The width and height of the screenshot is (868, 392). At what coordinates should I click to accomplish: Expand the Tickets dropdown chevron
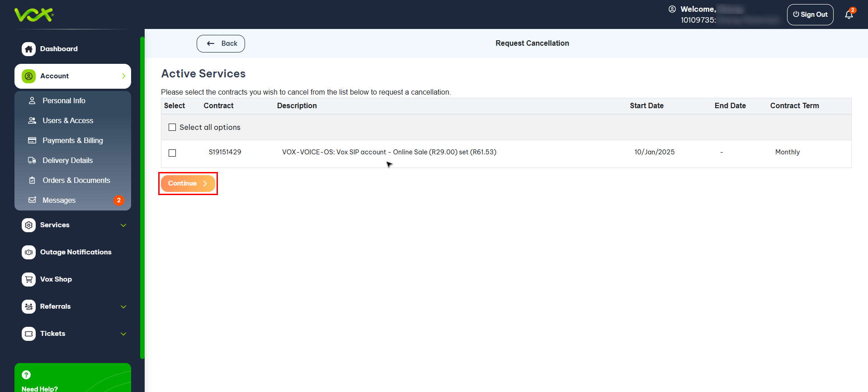pyautogui.click(x=123, y=334)
